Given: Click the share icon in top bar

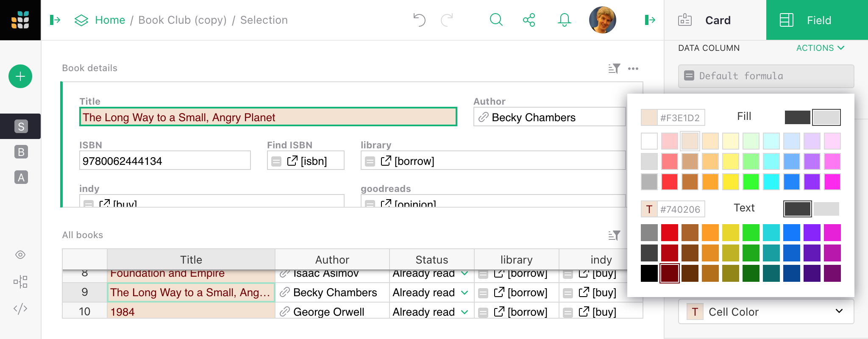Looking at the screenshot, I should 529,20.
